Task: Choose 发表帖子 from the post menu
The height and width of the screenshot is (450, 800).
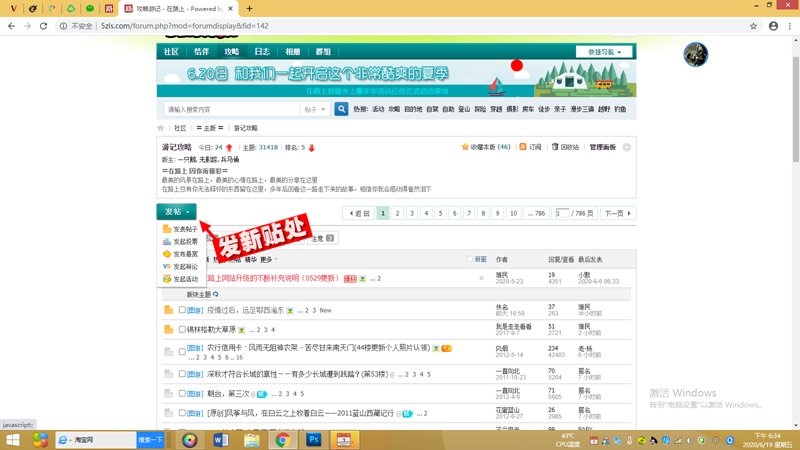Action: (180, 229)
